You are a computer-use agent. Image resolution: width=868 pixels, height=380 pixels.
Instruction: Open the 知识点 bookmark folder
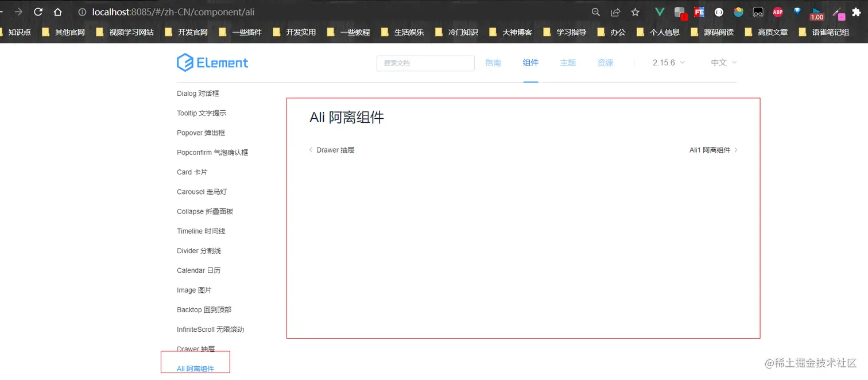[x=15, y=32]
